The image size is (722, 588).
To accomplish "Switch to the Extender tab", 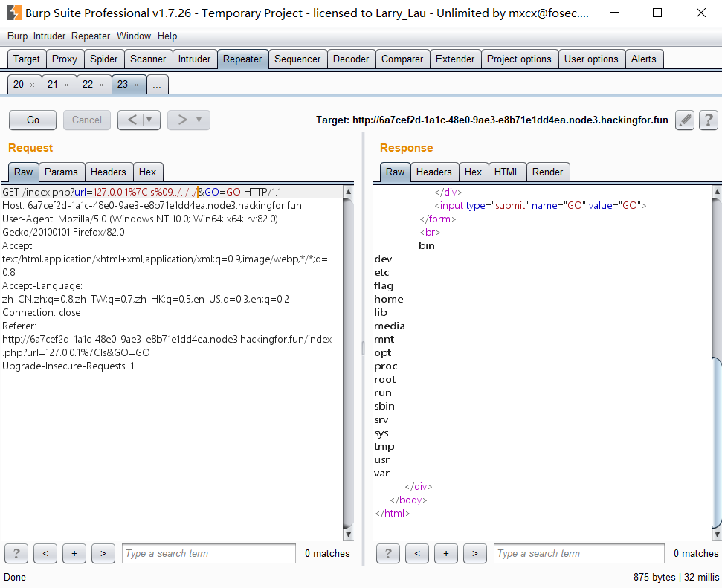I will [x=455, y=59].
